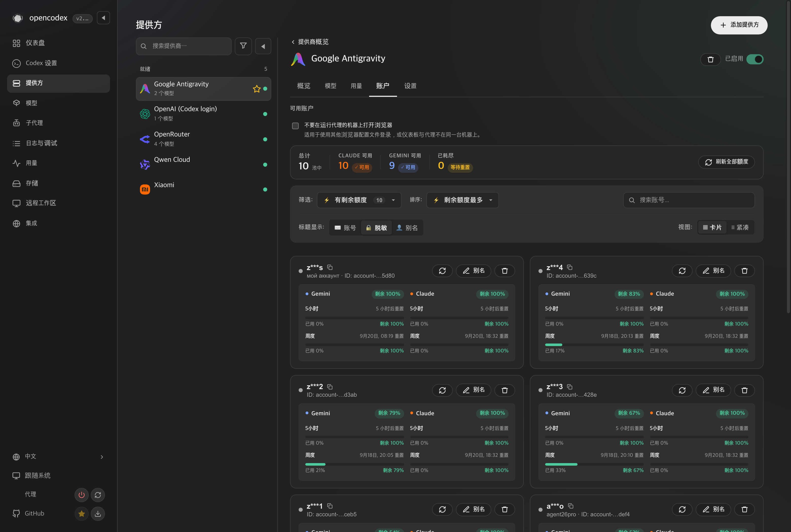Select the Qwen Cloud provider
This screenshot has width=791, height=532.
coord(203,165)
